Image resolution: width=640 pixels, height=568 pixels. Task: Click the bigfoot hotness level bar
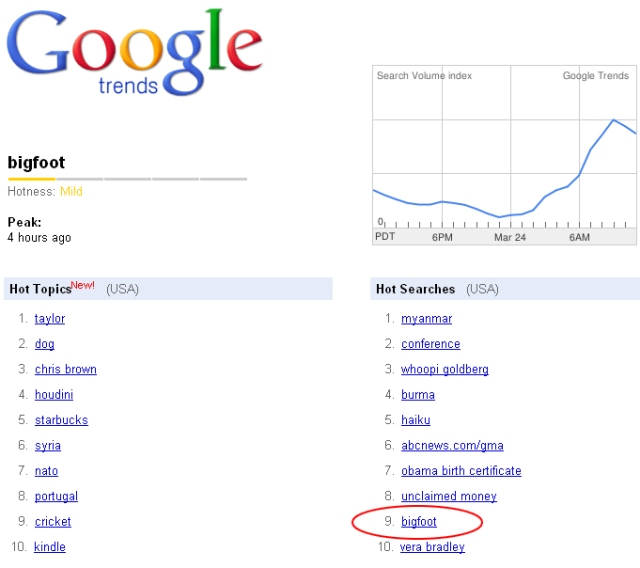pyautogui.click(x=127, y=179)
